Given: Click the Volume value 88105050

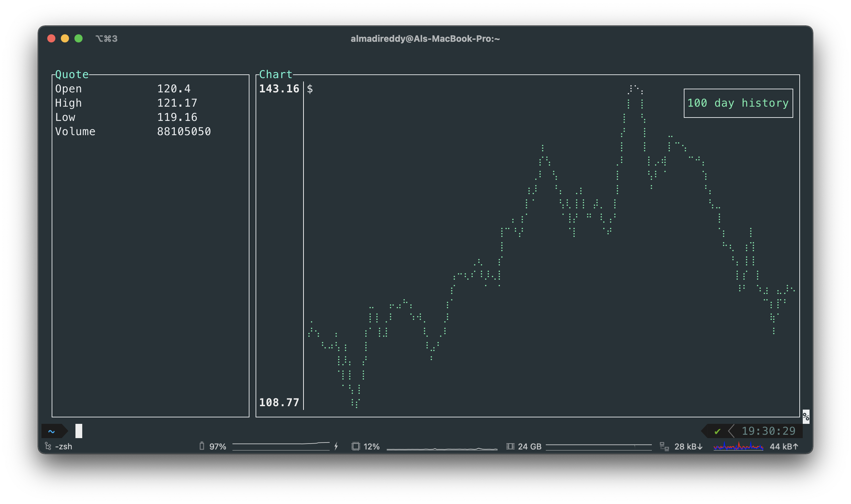Looking at the screenshot, I should click(184, 131).
